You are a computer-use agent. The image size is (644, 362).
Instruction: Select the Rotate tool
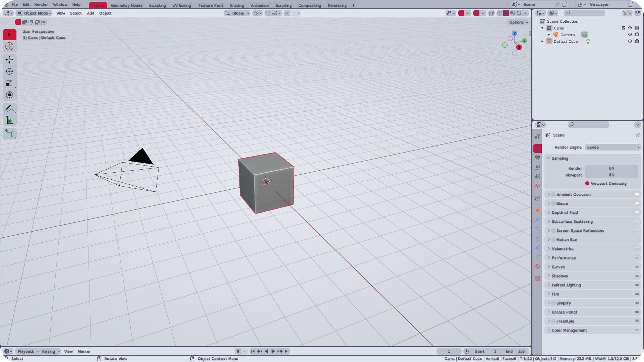[x=9, y=71]
